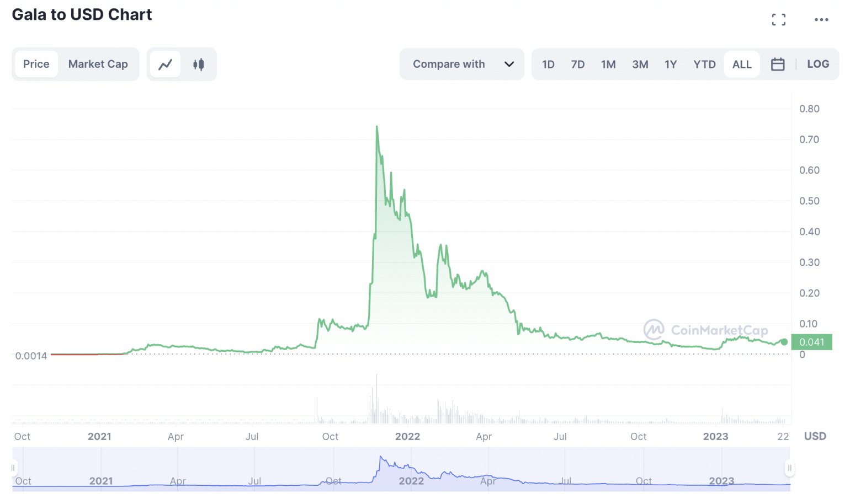Open fullscreen chart view icon
The height and width of the screenshot is (504, 850).
pyautogui.click(x=778, y=20)
